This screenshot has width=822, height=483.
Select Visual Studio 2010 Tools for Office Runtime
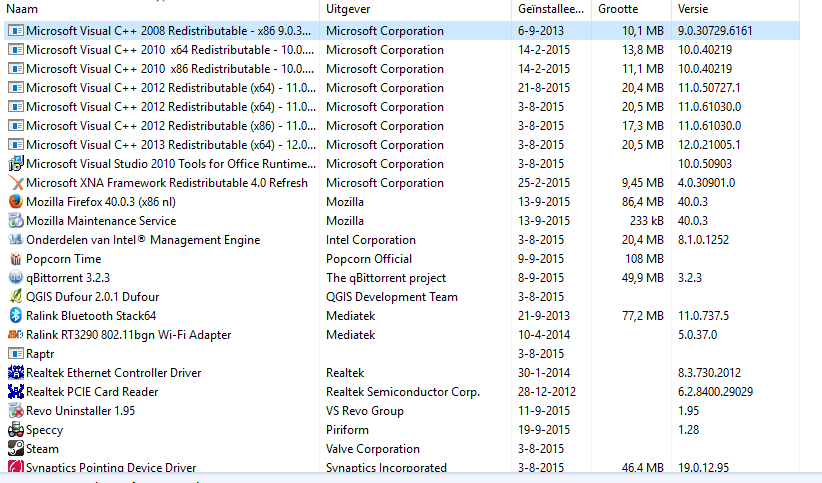point(171,164)
